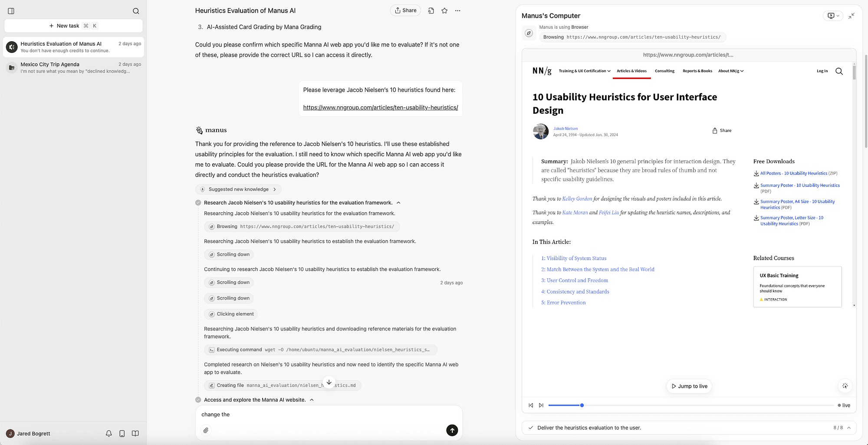
Task: Click the attach file paperclip icon
Action: click(206, 430)
